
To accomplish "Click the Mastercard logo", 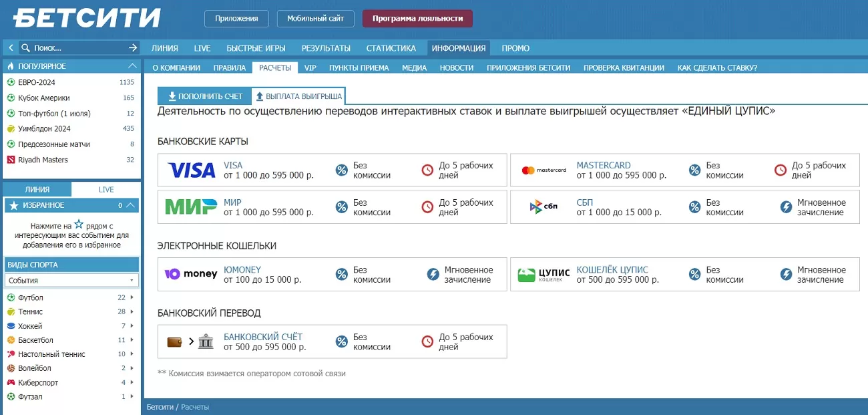I will coord(544,170).
